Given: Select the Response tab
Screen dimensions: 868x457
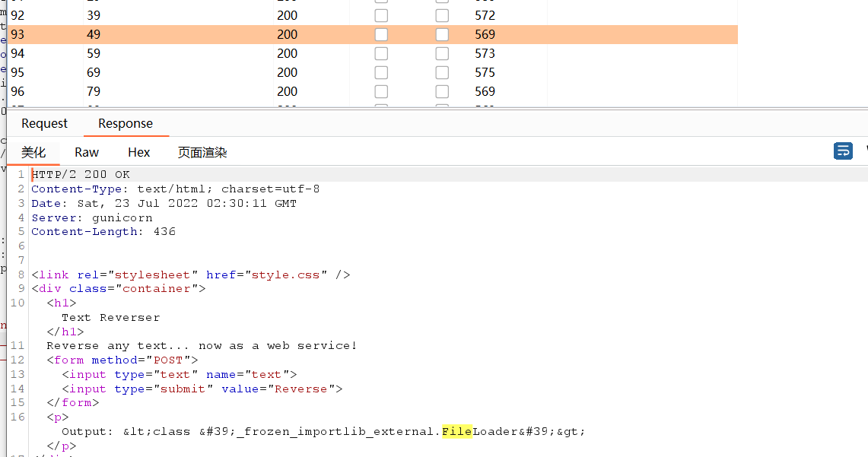Looking at the screenshot, I should pyautogui.click(x=126, y=123).
